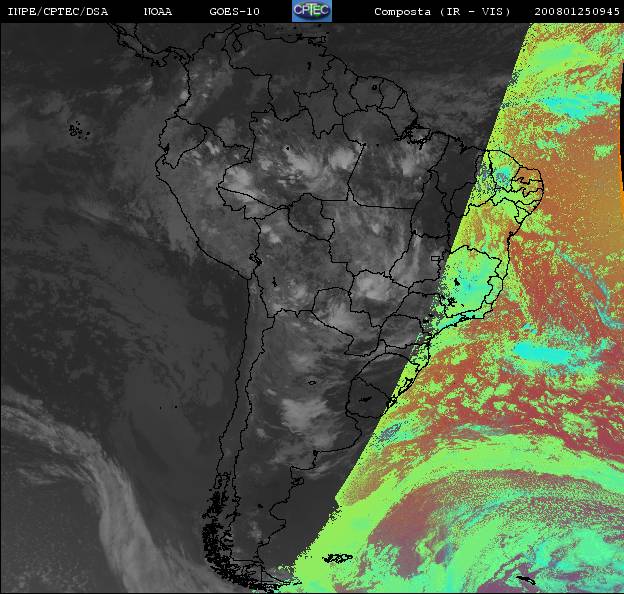The height and width of the screenshot is (594, 624).
Task: Click the Composta (IR - VIS) label
Action: pos(442,12)
